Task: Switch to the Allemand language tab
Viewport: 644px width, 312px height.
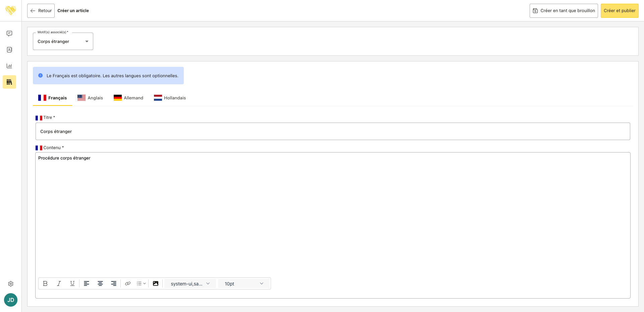Action: 128,98
